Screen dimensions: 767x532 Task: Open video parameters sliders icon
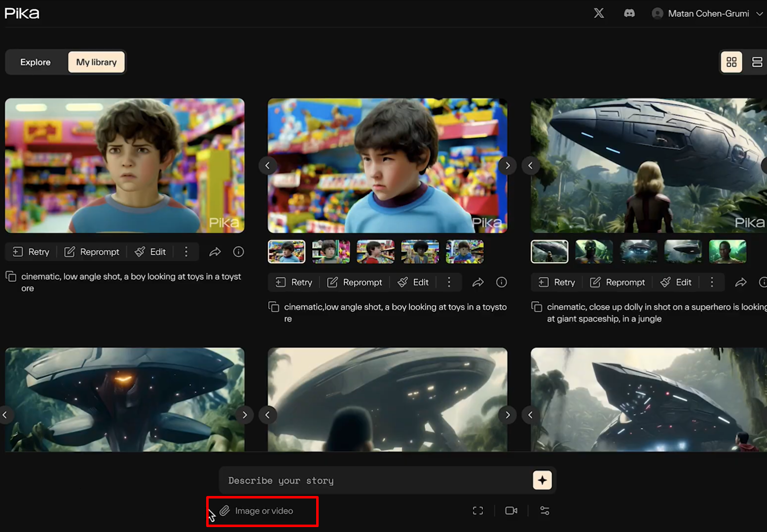[x=545, y=511]
